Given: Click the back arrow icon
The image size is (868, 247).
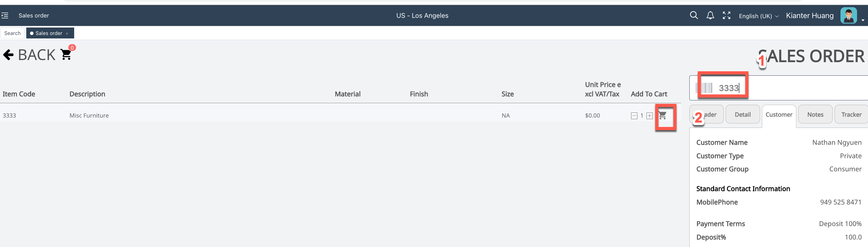Looking at the screenshot, I should click(x=8, y=55).
